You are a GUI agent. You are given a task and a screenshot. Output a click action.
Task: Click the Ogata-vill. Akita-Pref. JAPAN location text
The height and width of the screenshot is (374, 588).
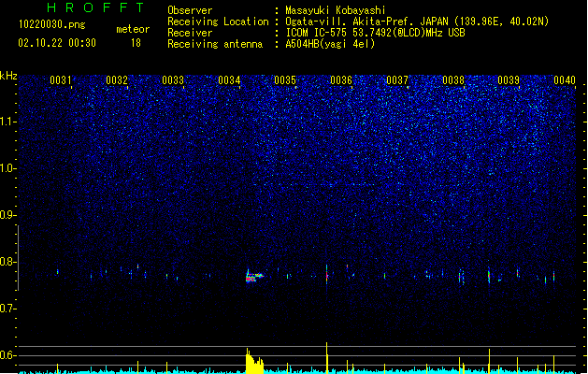pos(417,22)
